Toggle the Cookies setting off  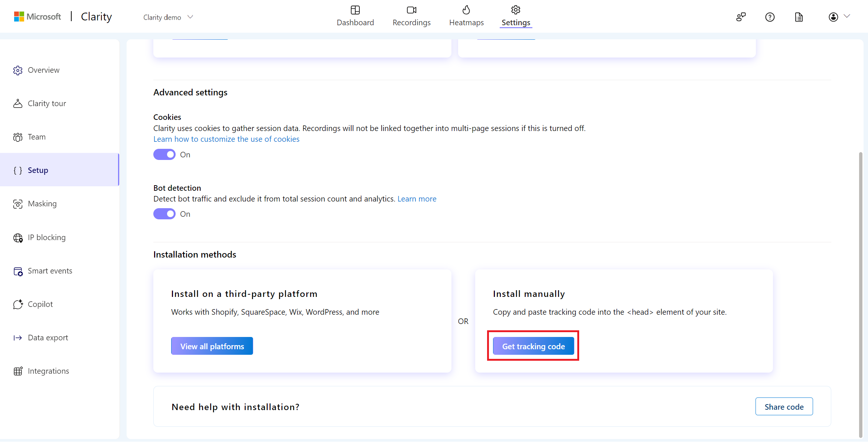click(164, 154)
